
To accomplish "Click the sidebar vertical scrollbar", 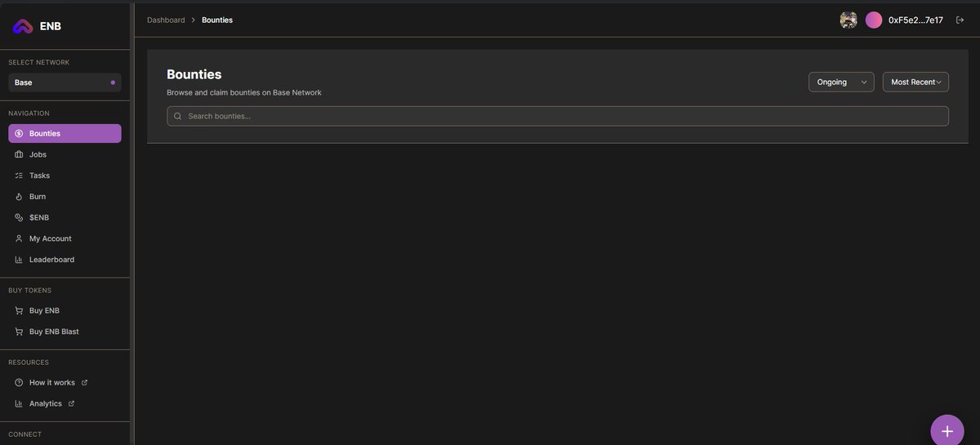I will [x=132, y=222].
